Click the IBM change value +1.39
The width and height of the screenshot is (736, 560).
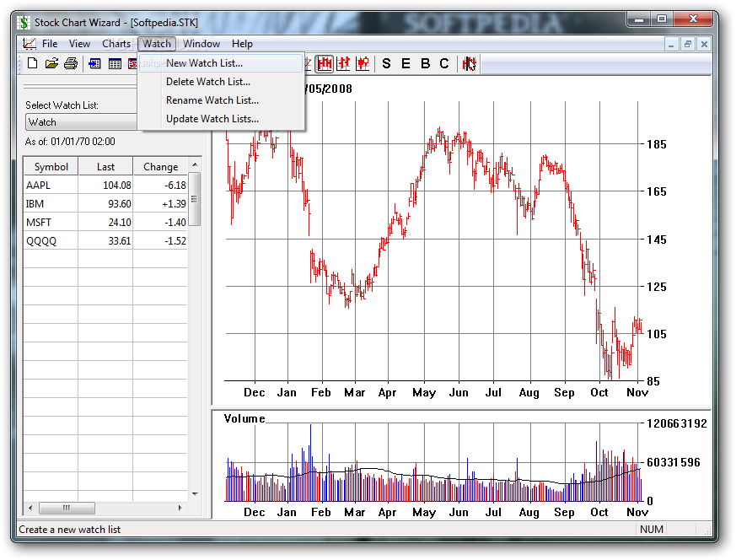(x=174, y=204)
